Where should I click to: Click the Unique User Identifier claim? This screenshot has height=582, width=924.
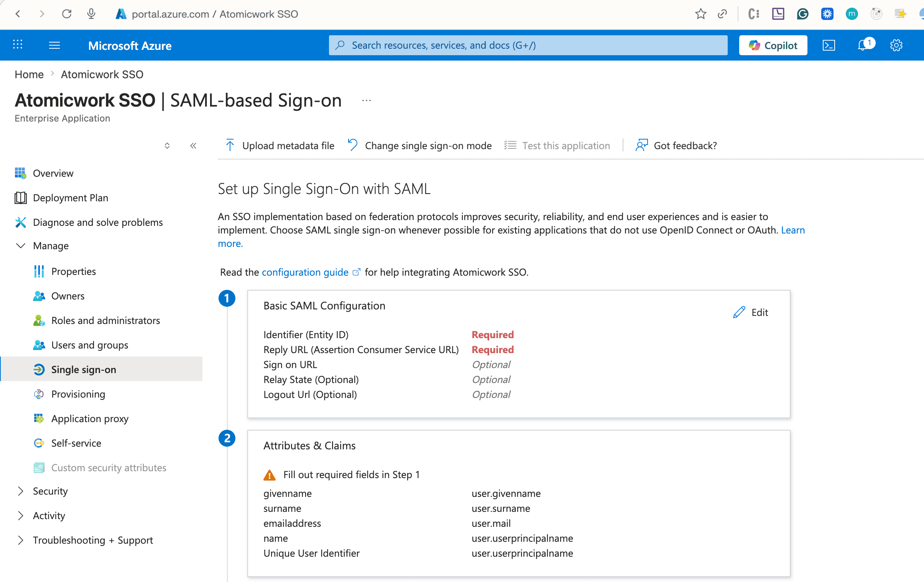[x=311, y=553]
